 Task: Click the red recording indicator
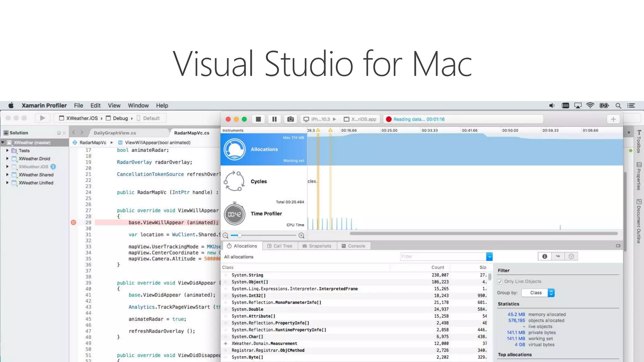[x=389, y=119]
